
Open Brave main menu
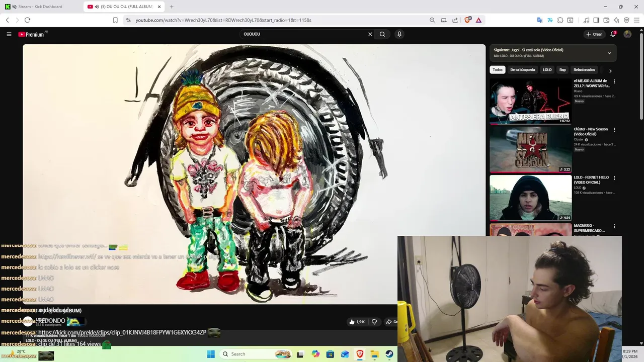click(636, 20)
